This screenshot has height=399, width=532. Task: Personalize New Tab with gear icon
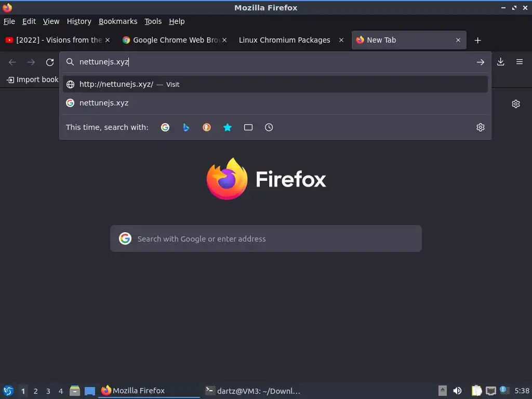point(516,104)
